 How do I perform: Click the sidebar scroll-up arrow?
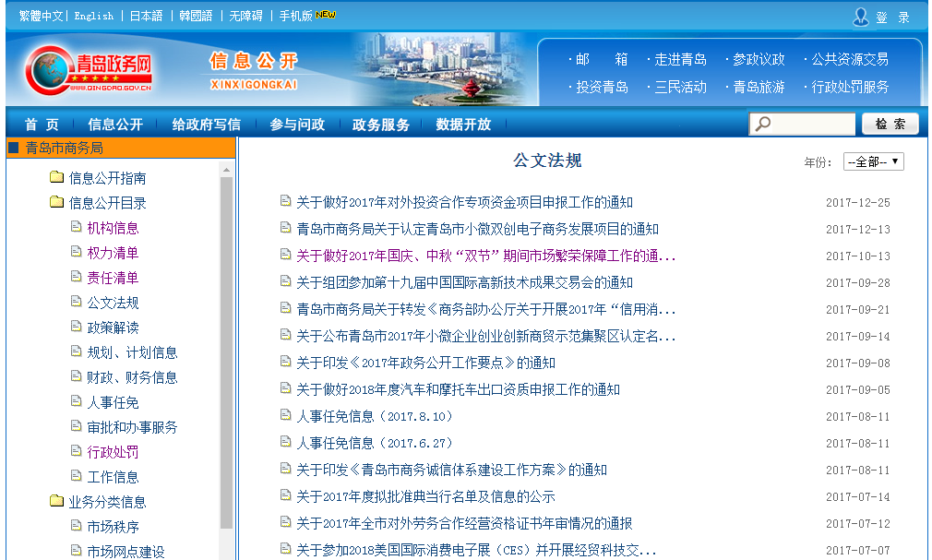(x=226, y=170)
